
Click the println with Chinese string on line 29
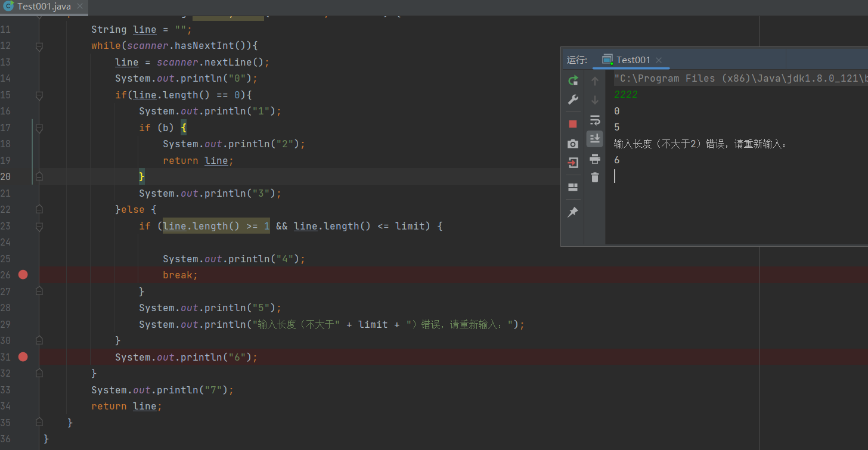(331, 324)
